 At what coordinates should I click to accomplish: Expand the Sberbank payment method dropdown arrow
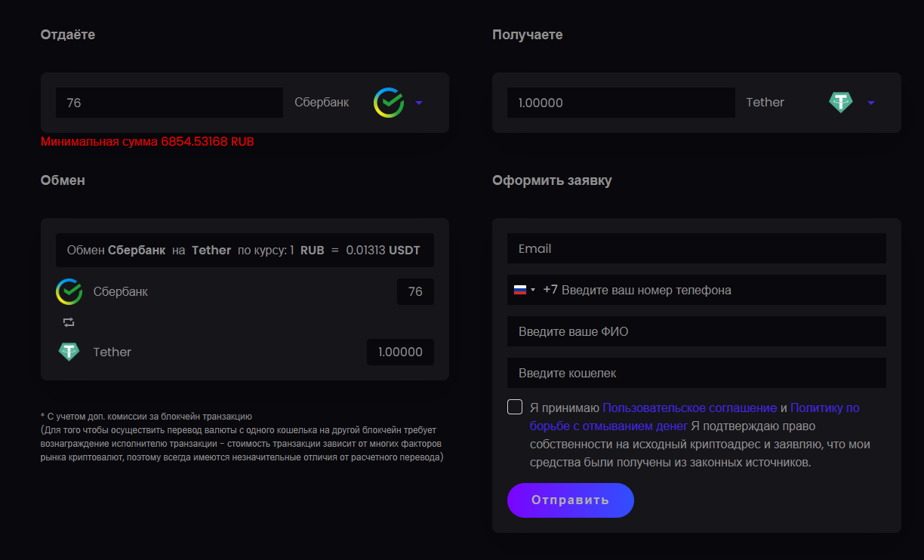point(419,103)
